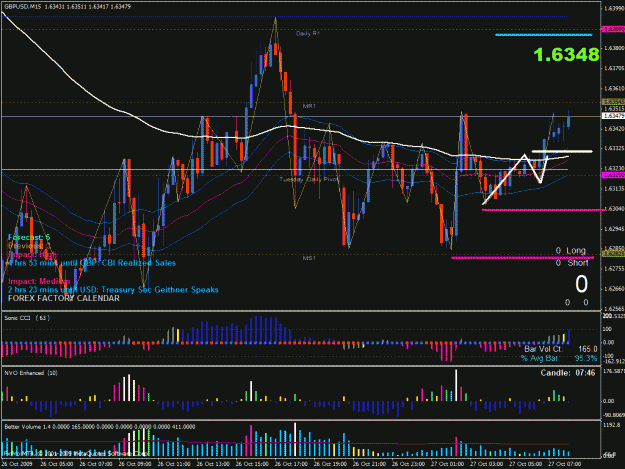Viewport: 625px width, 469px height.
Task: Click the Forecast: 6 news text
Action: point(29,237)
